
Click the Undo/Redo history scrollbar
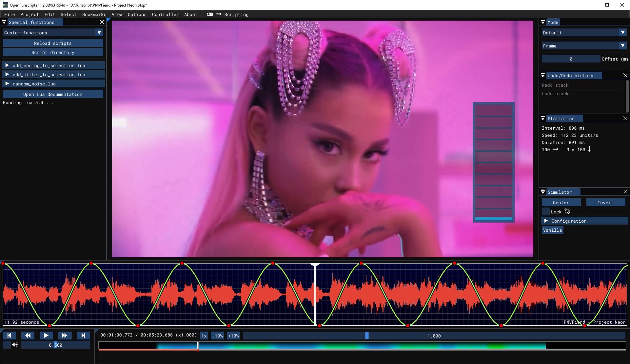click(x=627, y=96)
